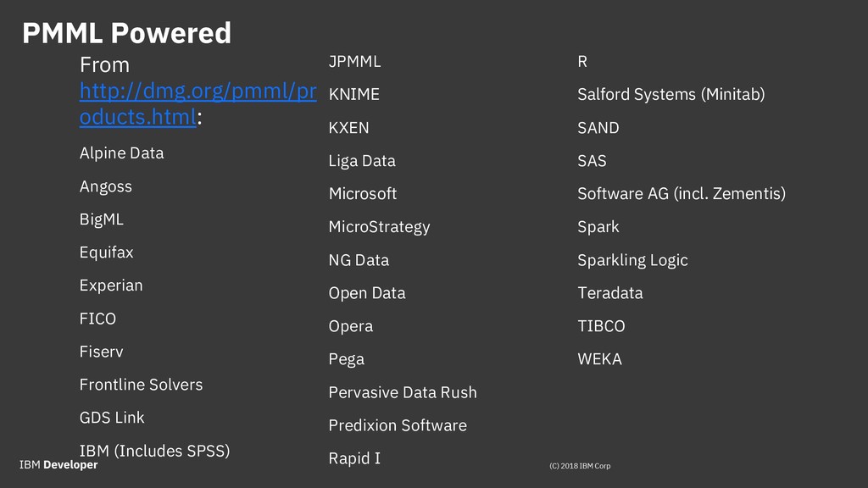The width and height of the screenshot is (868, 488).
Task: Select IBM (Includes SPSS) entry
Action: coord(154,451)
